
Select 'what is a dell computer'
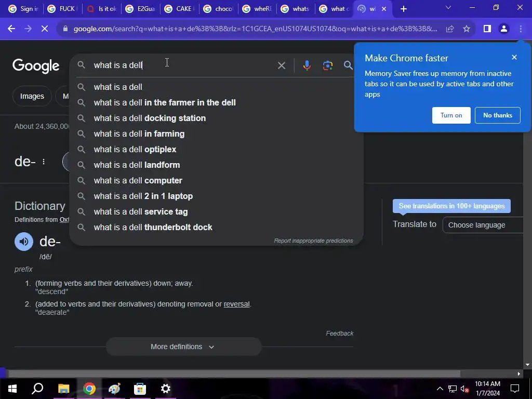coord(216,181)
